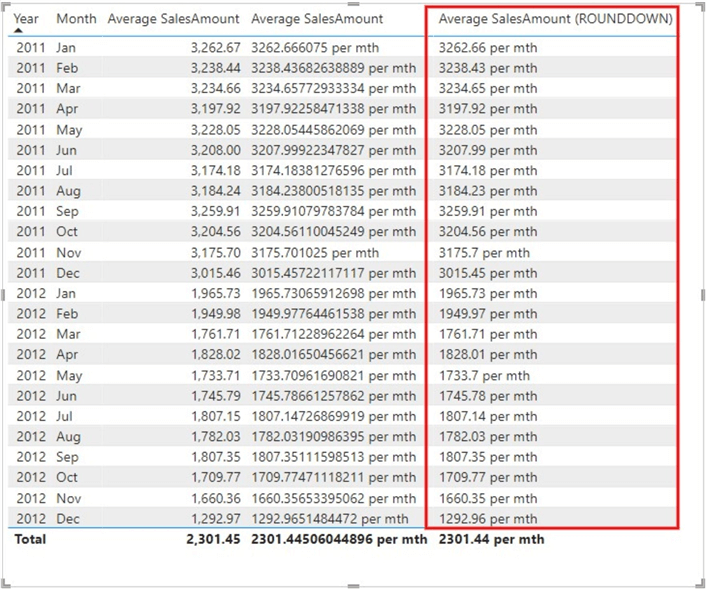Click the bottom-left corner resize handle
Screen dimensions: 707x590
(4, 586)
